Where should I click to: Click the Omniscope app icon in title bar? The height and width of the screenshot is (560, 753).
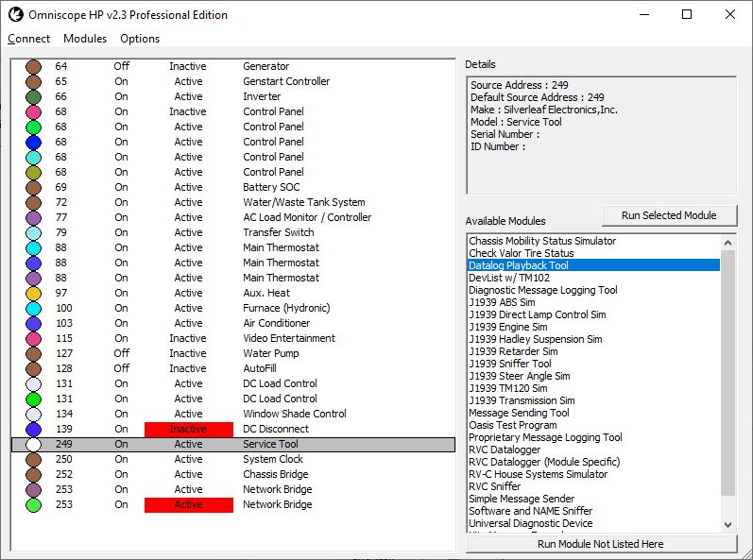click(x=16, y=14)
